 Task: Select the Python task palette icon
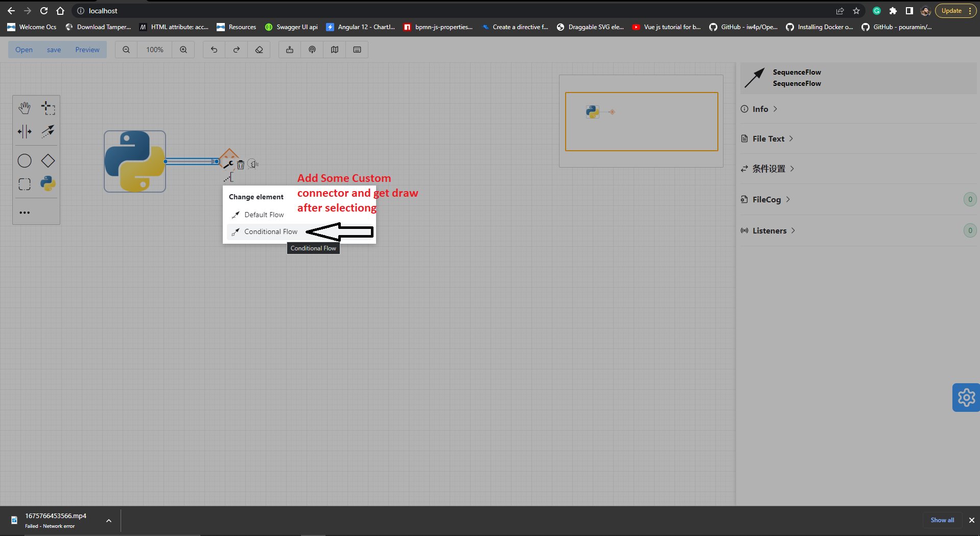(x=48, y=184)
